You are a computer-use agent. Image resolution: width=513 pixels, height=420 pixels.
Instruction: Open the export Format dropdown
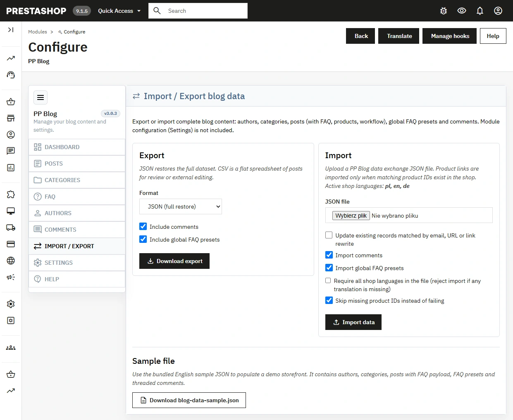181,206
